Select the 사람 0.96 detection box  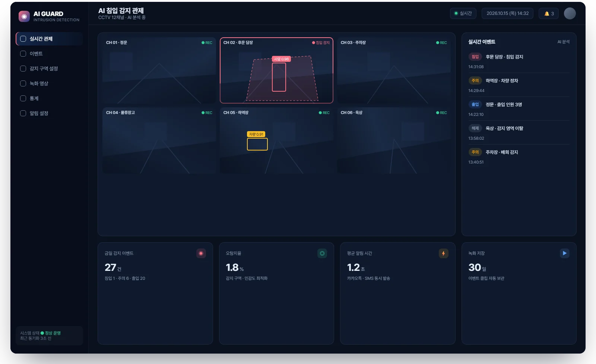click(x=279, y=77)
